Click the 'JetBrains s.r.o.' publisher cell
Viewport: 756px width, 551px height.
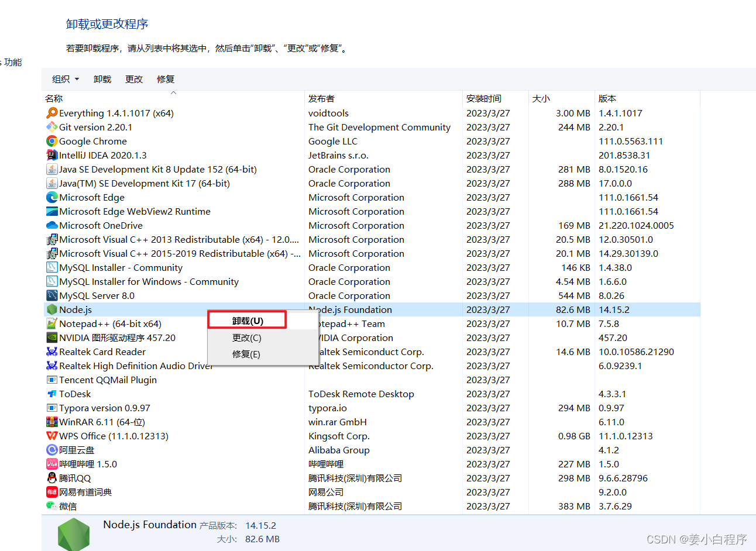click(338, 155)
